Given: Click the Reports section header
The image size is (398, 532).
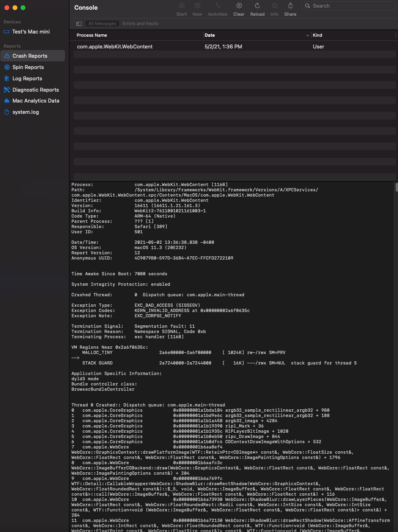Looking at the screenshot, I should pyautogui.click(x=12, y=46).
